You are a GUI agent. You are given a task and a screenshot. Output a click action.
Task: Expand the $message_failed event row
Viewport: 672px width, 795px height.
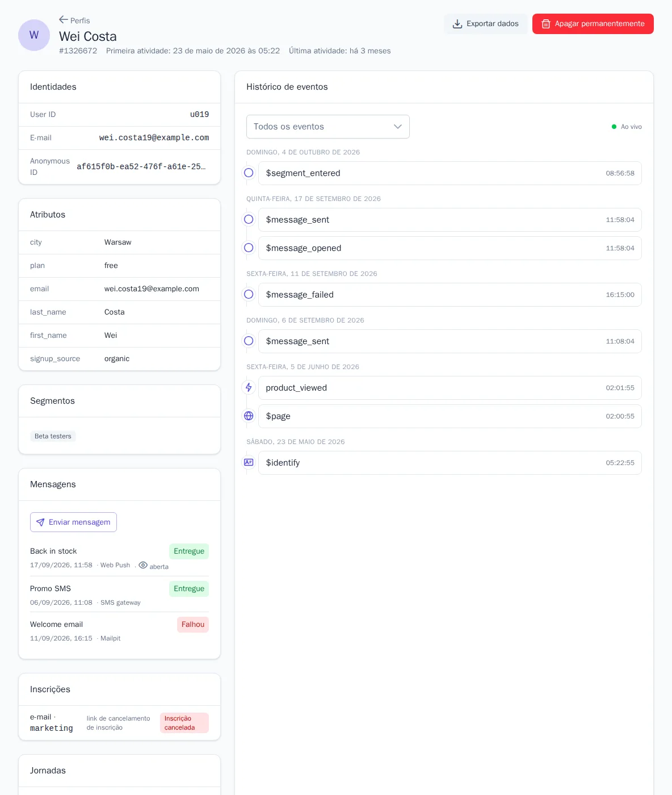coord(450,295)
